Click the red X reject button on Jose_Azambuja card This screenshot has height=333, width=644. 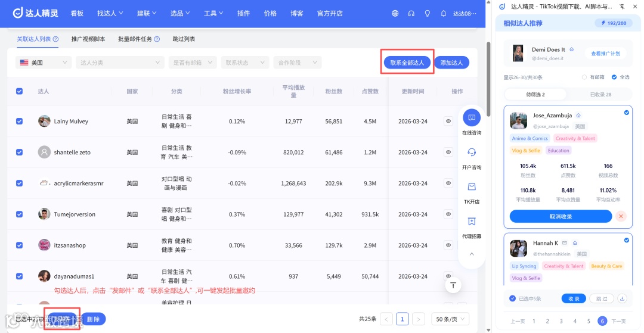[x=621, y=216]
